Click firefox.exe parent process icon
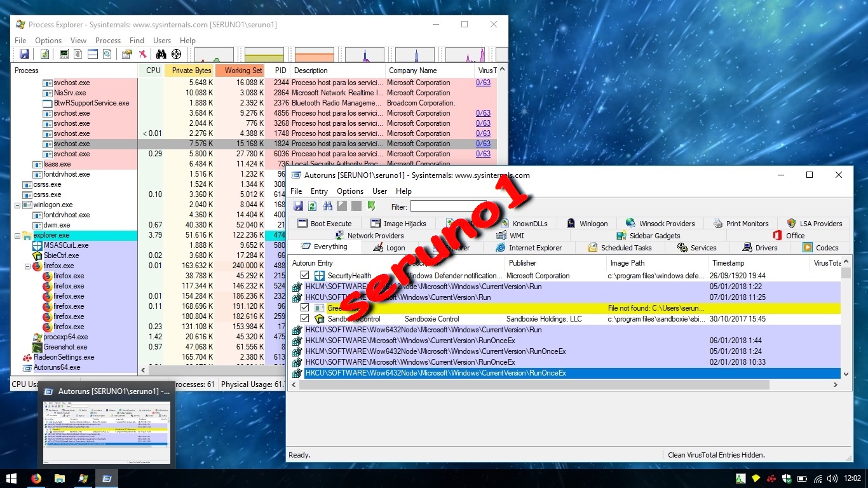 click(37, 266)
